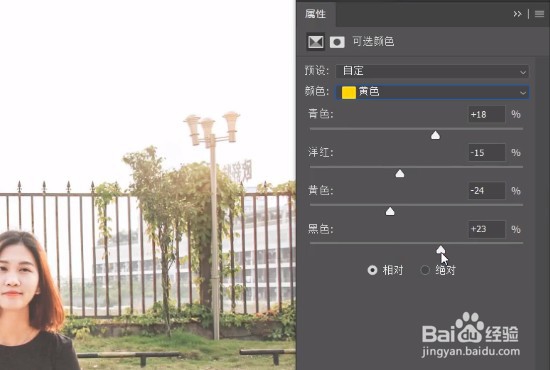Click the Selective Color adjustment icon

coord(316,42)
